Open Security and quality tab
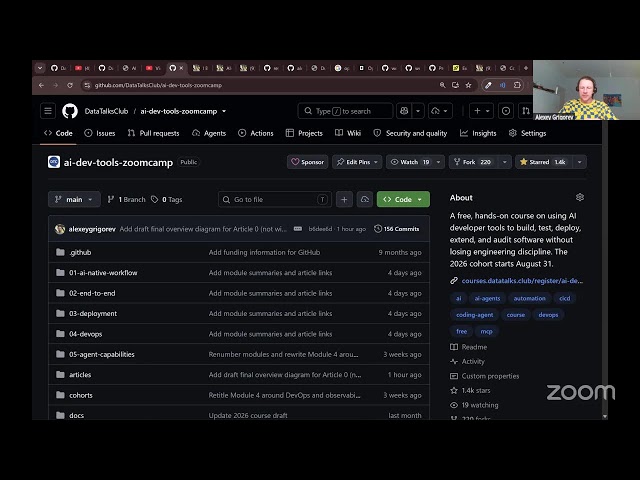 tap(410, 133)
